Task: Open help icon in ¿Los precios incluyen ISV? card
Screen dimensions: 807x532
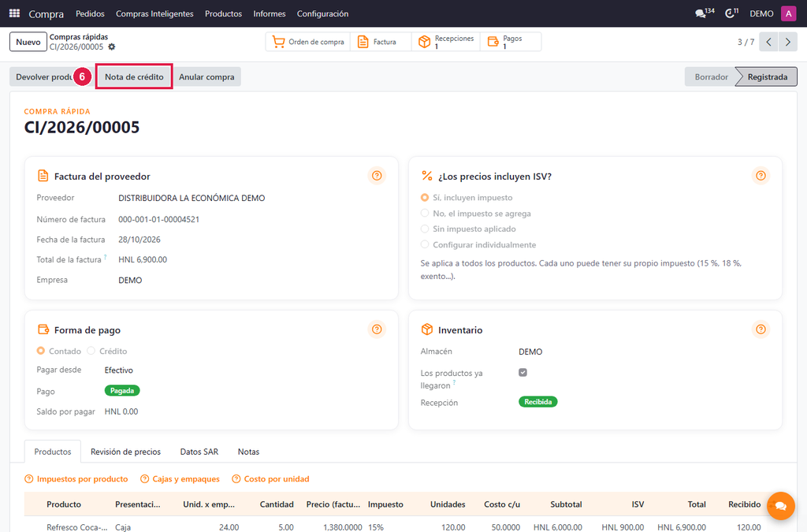Action: point(761,176)
